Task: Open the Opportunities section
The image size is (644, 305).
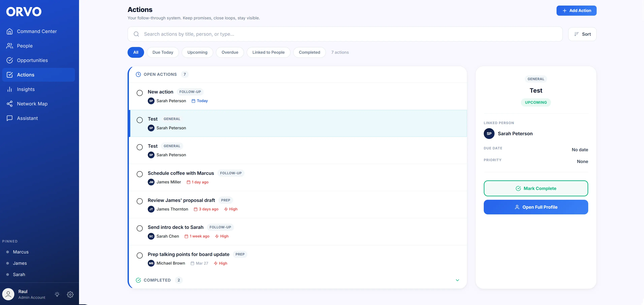Action: coord(10,60)
